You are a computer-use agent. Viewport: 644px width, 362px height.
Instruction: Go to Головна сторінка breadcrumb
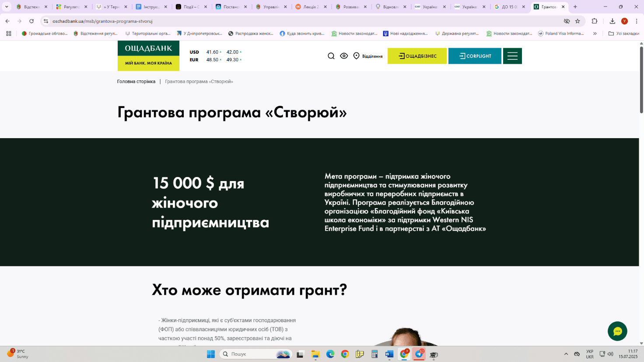pyautogui.click(x=136, y=82)
